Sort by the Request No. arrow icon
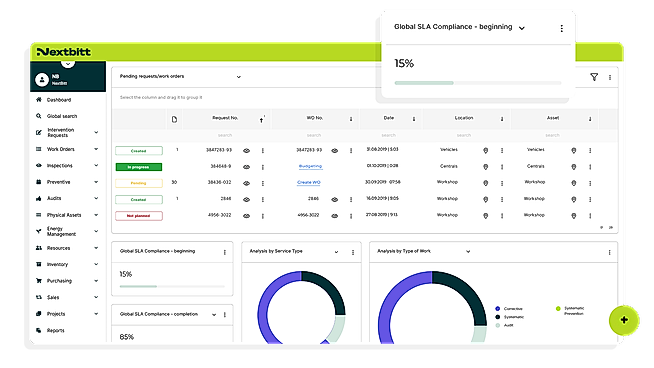 click(262, 120)
